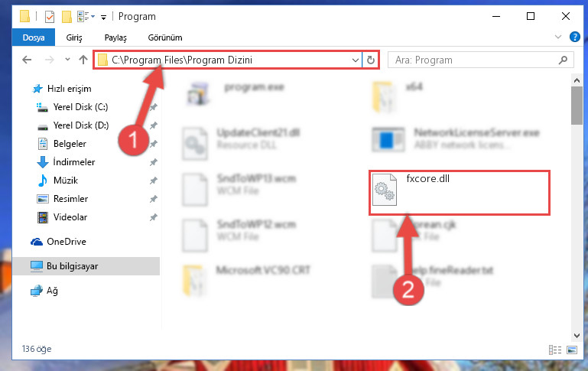
Task: Click the vertical scrollbar thumb
Action: coord(577,106)
